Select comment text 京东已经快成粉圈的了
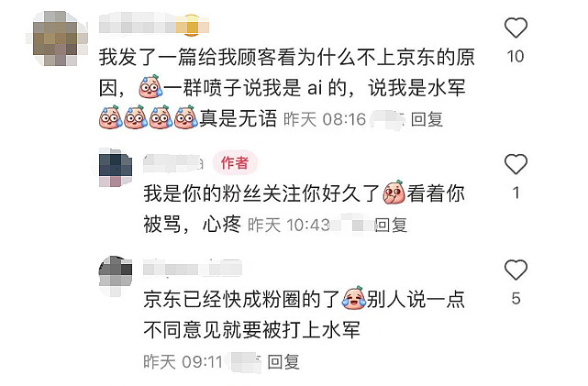 tap(242, 300)
